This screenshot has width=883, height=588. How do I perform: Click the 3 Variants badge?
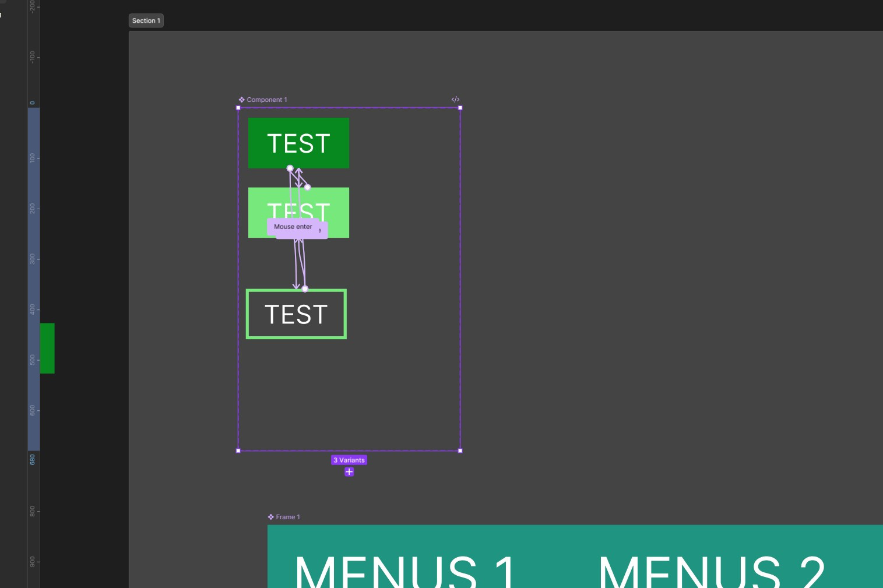pos(349,460)
